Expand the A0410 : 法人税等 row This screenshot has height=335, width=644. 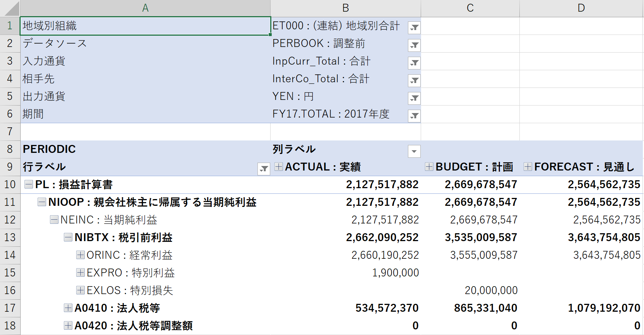tap(68, 308)
